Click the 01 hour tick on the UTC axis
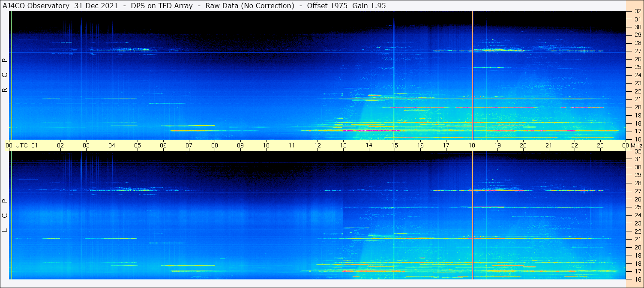The height and width of the screenshot is (288, 644). [35, 145]
